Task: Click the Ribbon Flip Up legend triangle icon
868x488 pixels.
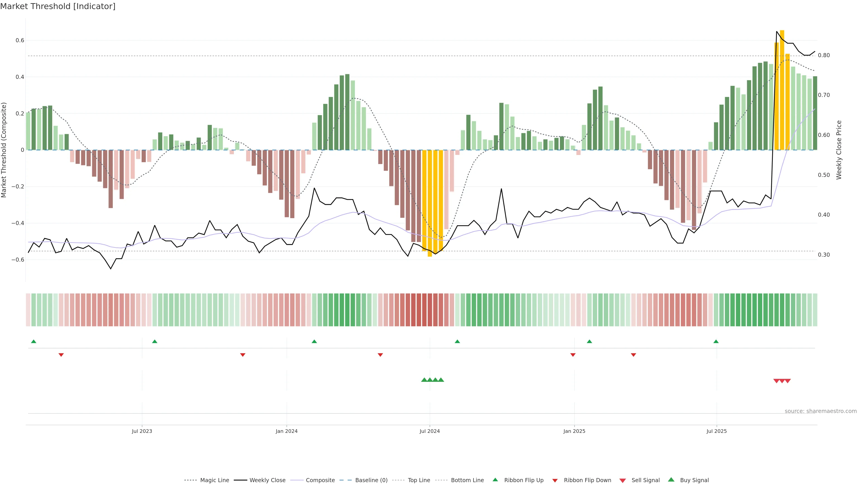Action: click(x=495, y=480)
